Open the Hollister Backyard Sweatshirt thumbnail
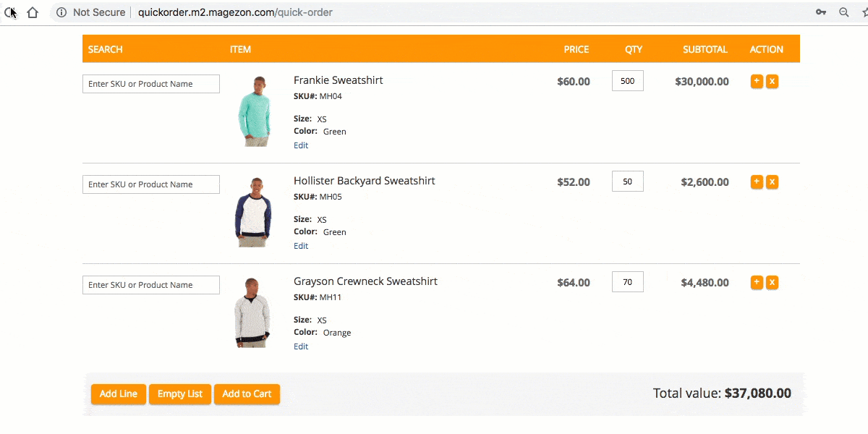Screen dimensions: 868x434 pos(252,212)
